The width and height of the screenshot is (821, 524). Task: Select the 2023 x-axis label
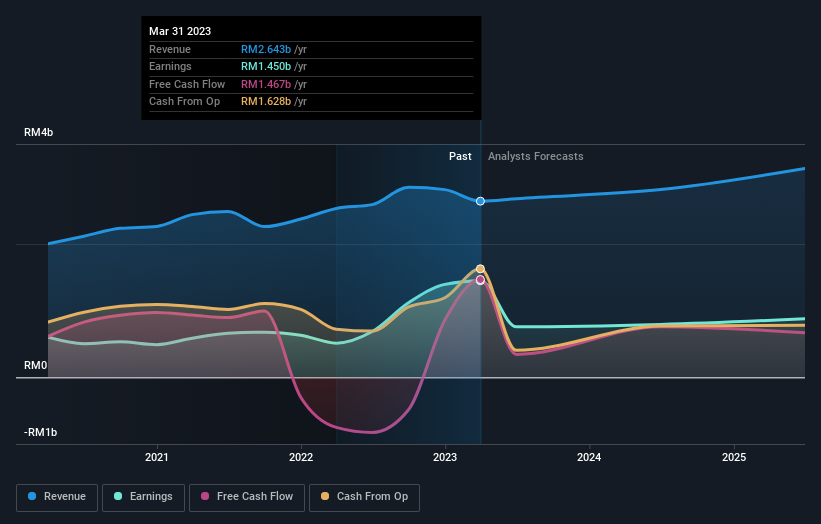445,457
